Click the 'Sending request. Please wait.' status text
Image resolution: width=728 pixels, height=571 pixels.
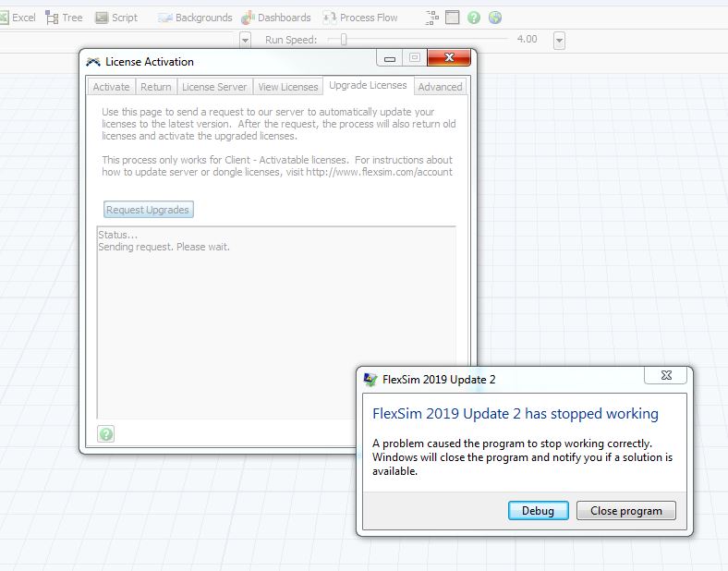[x=164, y=247]
